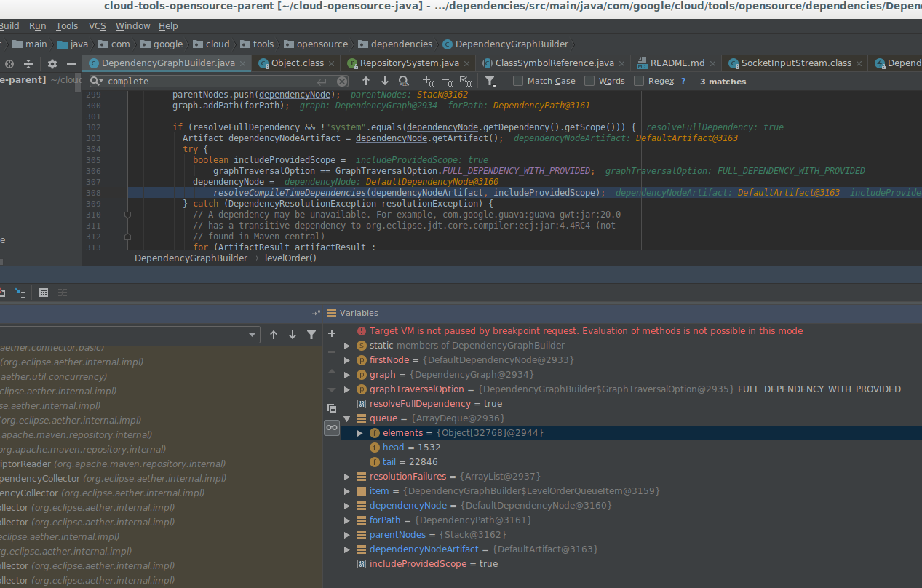Expand graph variable node
This screenshot has width=922, height=588.
[x=348, y=375]
